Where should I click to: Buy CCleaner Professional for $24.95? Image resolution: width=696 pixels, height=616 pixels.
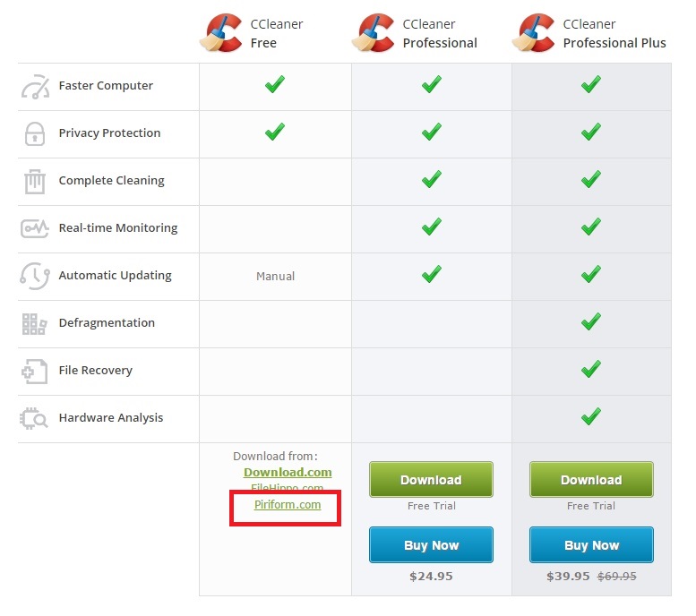click(431, 544)
